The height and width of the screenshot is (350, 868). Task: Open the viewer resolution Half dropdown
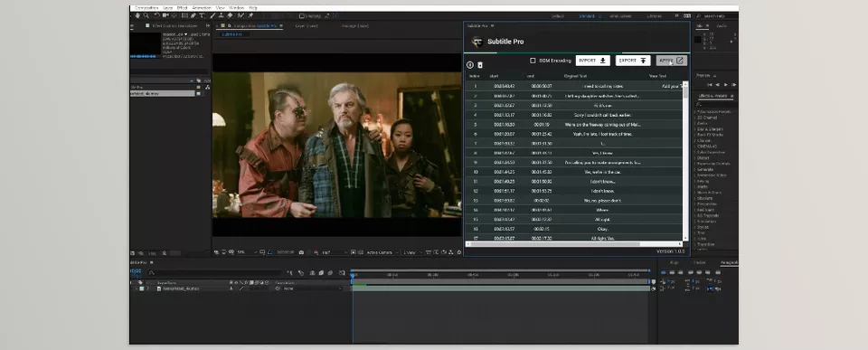pos(335,252)
